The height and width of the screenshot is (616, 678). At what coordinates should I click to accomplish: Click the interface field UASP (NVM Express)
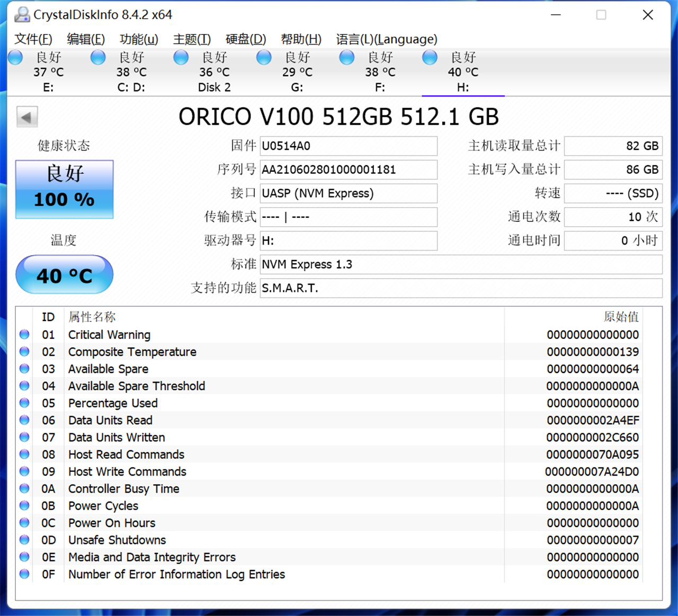tap(349, 193)
